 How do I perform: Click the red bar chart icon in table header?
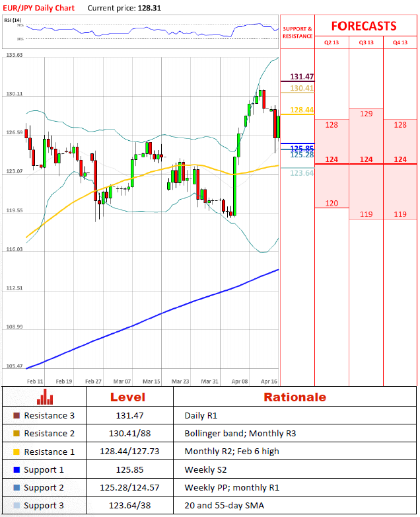point(45,397)
